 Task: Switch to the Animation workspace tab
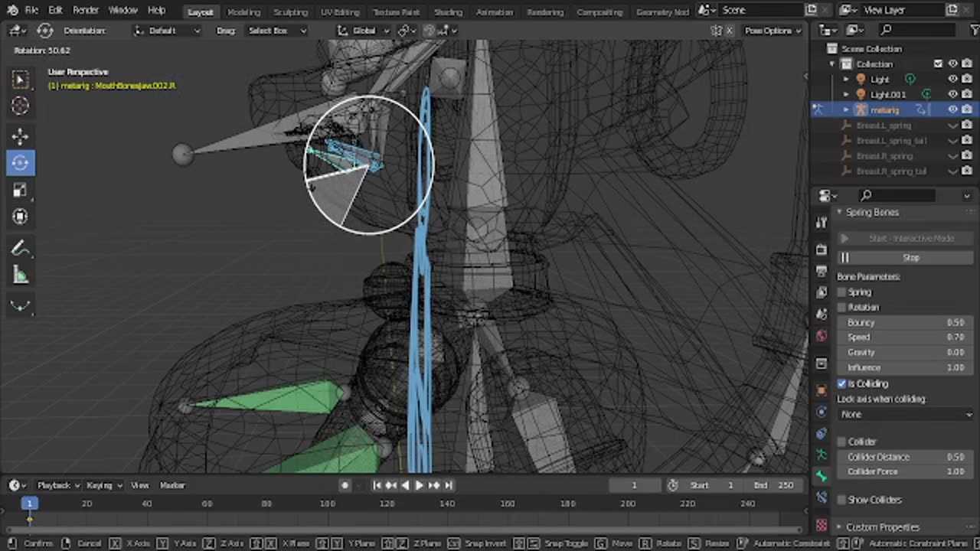coord(495,12)
